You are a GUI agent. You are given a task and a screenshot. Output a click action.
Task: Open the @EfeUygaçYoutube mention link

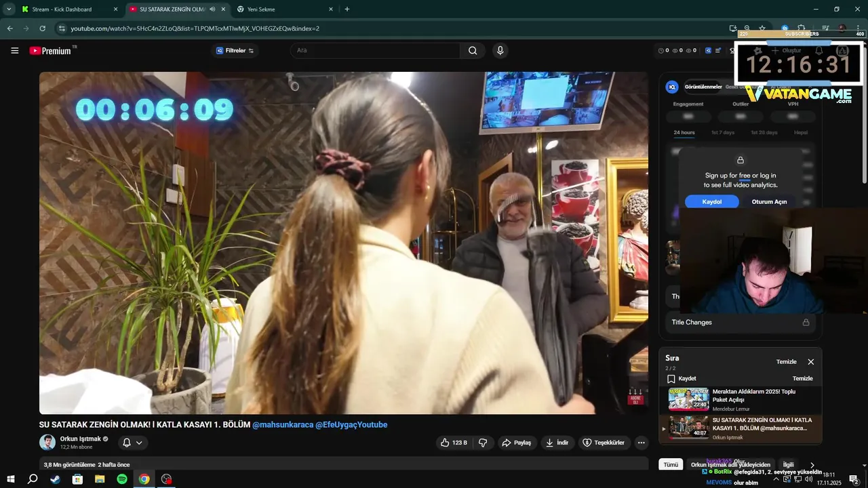[x=351, y=424]
